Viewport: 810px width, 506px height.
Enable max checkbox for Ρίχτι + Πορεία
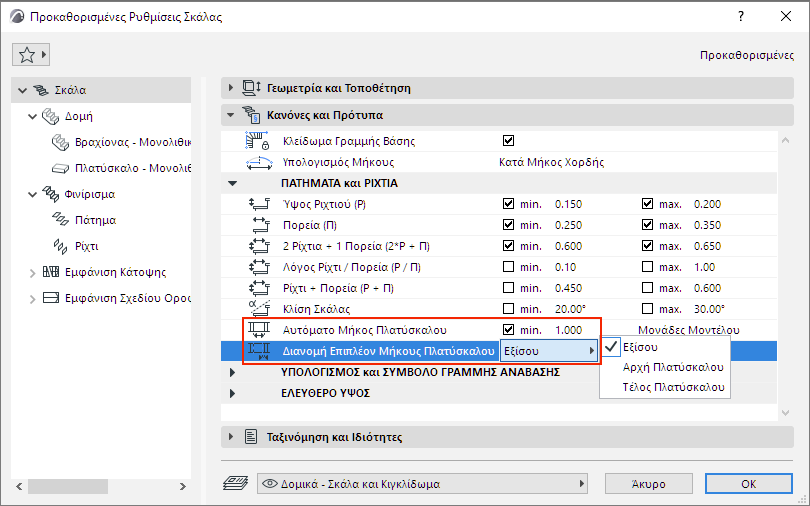[647, 288]
